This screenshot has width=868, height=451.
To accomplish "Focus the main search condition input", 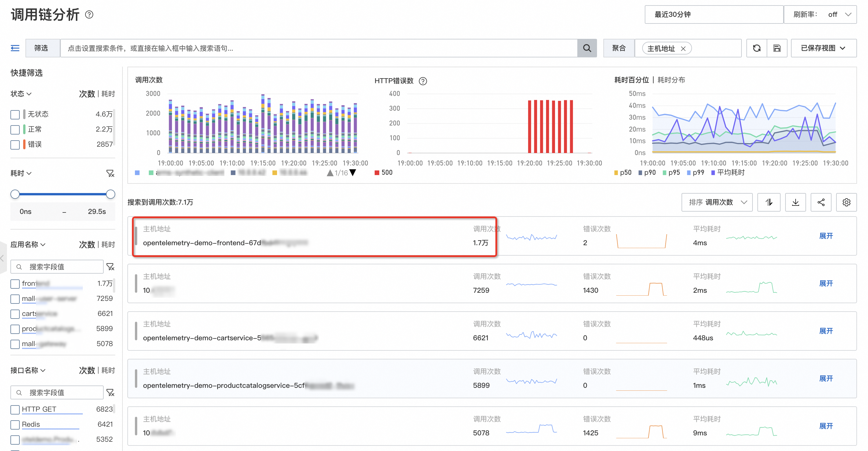I will pos(318,48).
